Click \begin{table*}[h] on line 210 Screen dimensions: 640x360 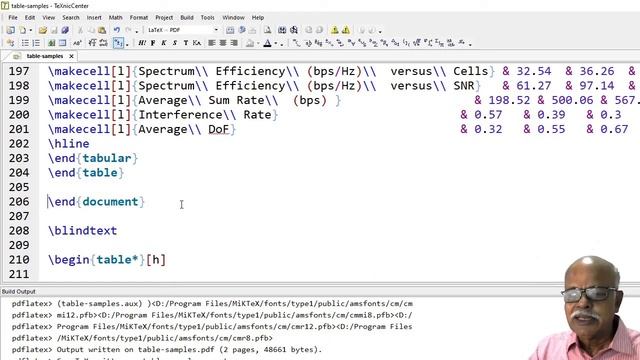click(107, 260)
